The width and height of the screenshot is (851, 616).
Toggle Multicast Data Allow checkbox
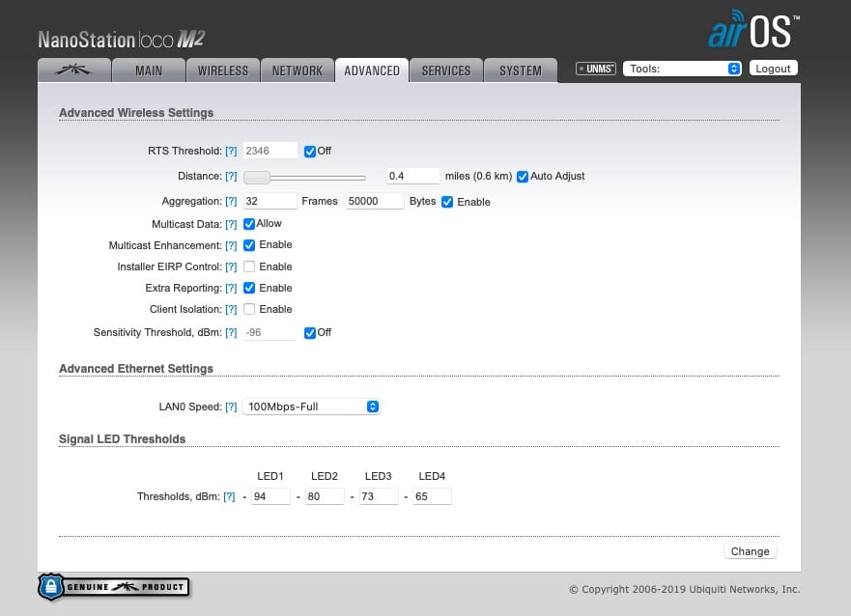click(249, 224)
